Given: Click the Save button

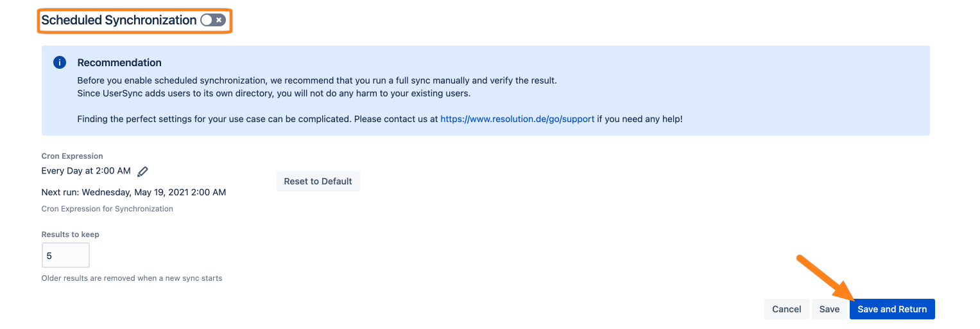Looking at the screenshot, I should click(829, 309).
